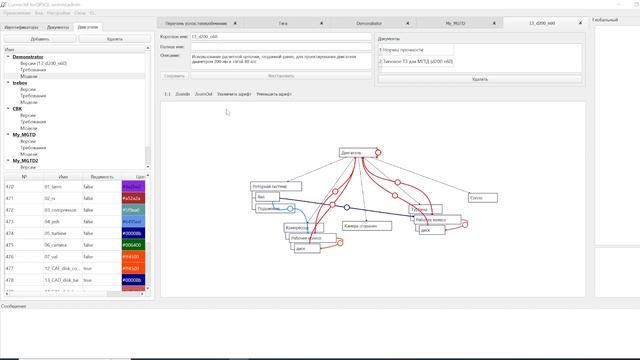Collapse the My_MGTD tree node
The image size is (640, 360).
tap(8, 134)
